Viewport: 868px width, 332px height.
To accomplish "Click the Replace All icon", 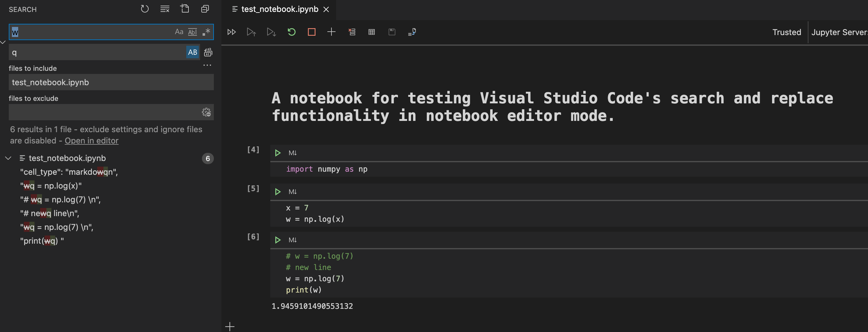I will pos(208,52).
